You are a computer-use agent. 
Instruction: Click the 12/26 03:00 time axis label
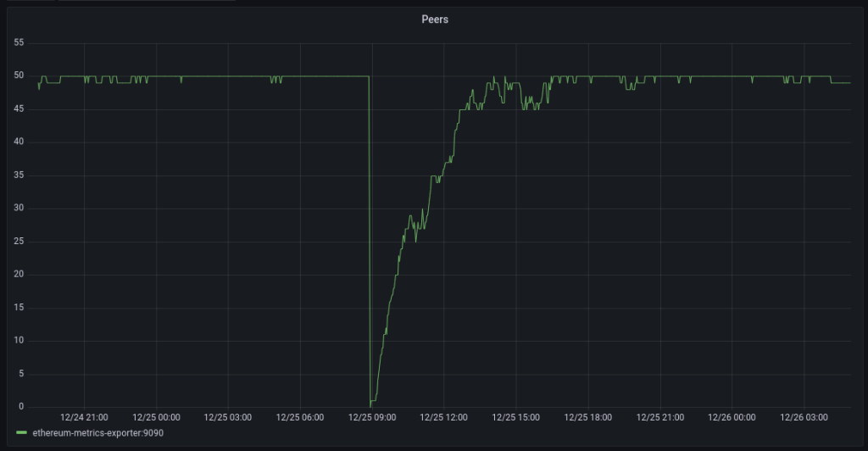click(804, 418)
